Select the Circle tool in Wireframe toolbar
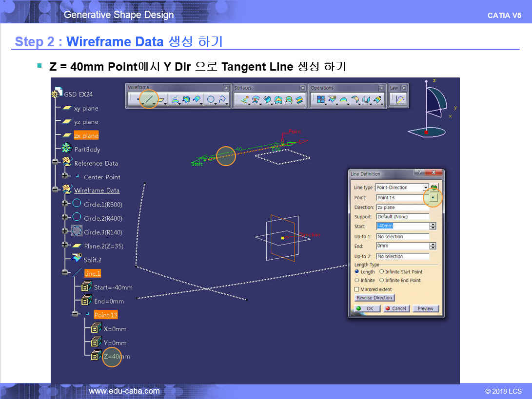532x399 pixels. click(211, 99)
